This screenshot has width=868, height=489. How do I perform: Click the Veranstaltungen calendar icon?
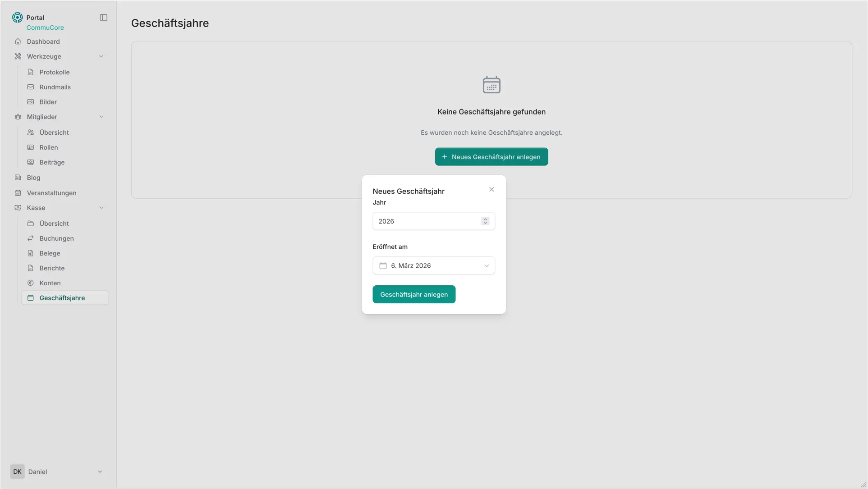pos(18,193)
